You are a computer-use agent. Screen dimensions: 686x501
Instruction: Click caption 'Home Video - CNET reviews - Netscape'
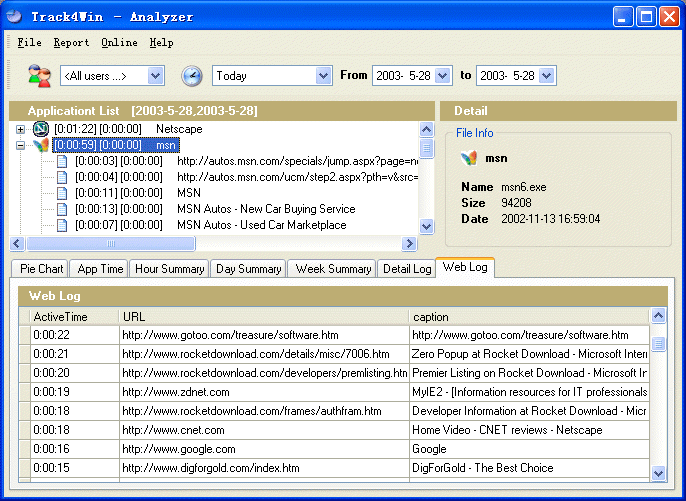pos(529,430)
